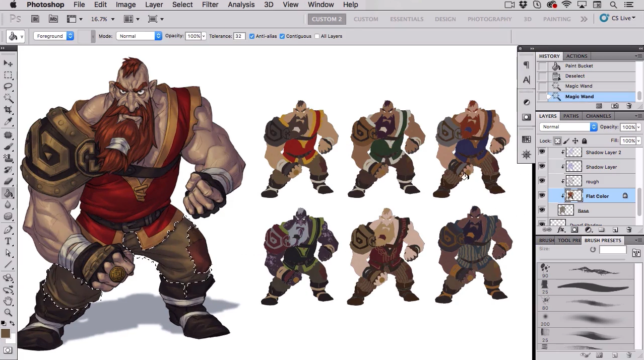Switch to the Painting workspace
This screenshot has width=644, height=360.
point(557,19)
